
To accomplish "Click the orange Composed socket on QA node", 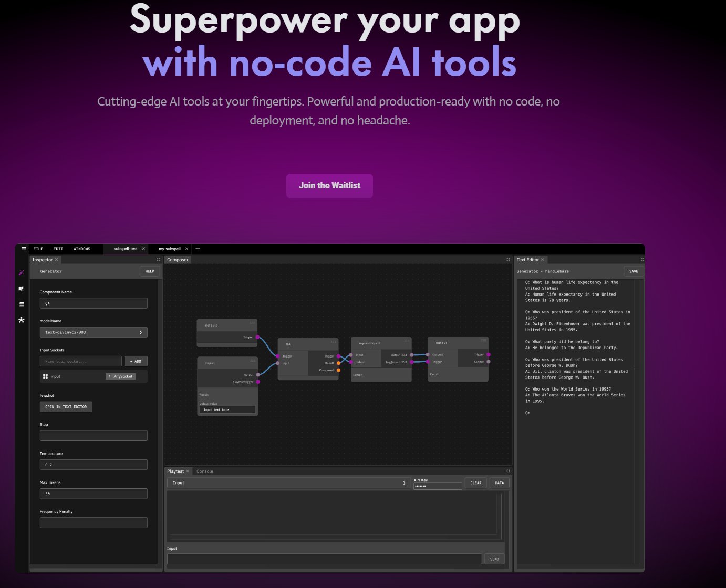I will (x=338, y=370).
